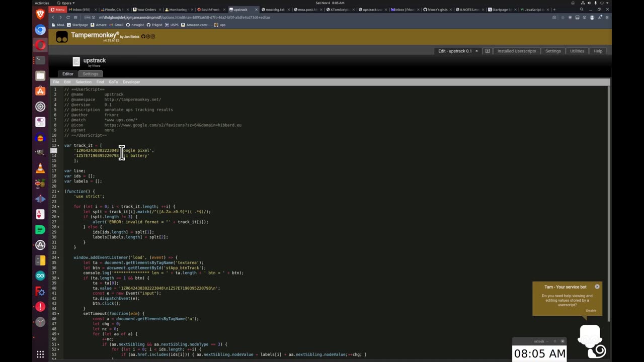Go back with the browser back arrow
The image size is (644, 362).
coord(53,18)
